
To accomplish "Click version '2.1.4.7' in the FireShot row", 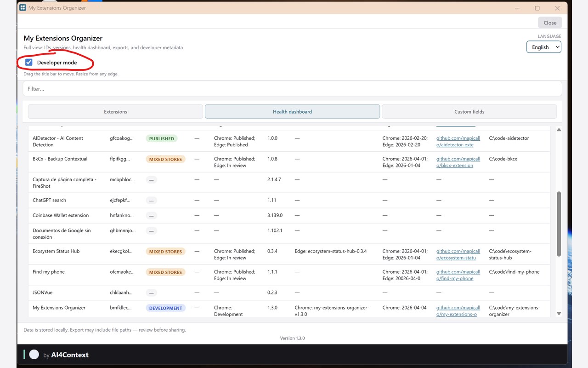I will click(x=274, y=179).
